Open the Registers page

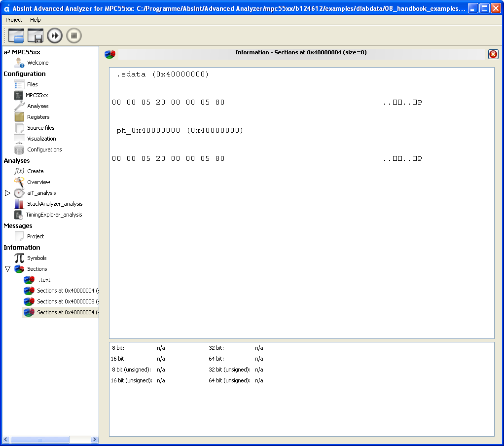[x=38, y=117]
